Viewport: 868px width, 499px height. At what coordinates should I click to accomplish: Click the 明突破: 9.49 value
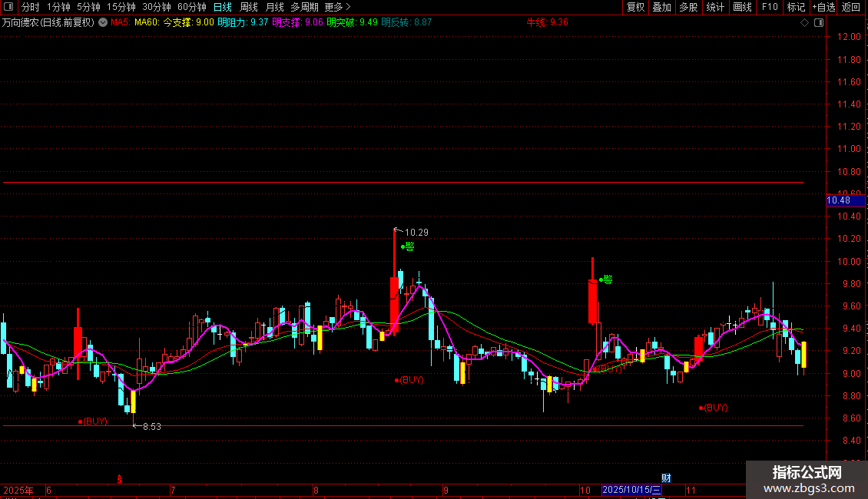(352, 23)
